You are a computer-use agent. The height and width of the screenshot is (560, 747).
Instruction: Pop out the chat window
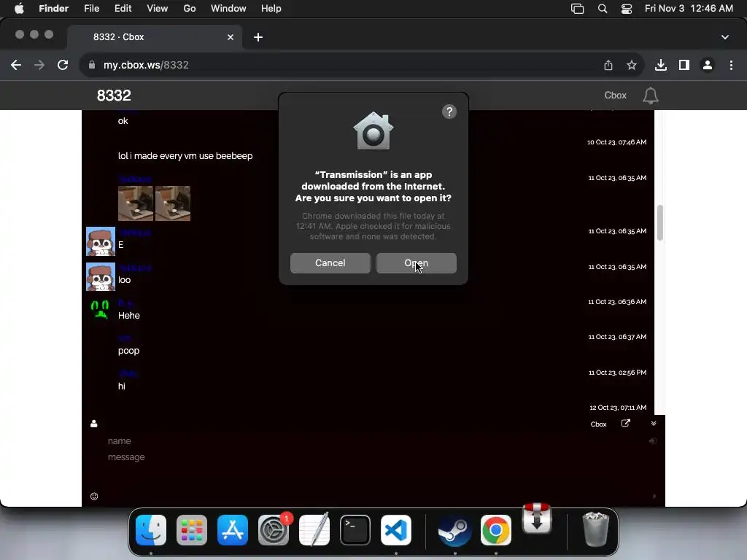(x=626, y=424)
